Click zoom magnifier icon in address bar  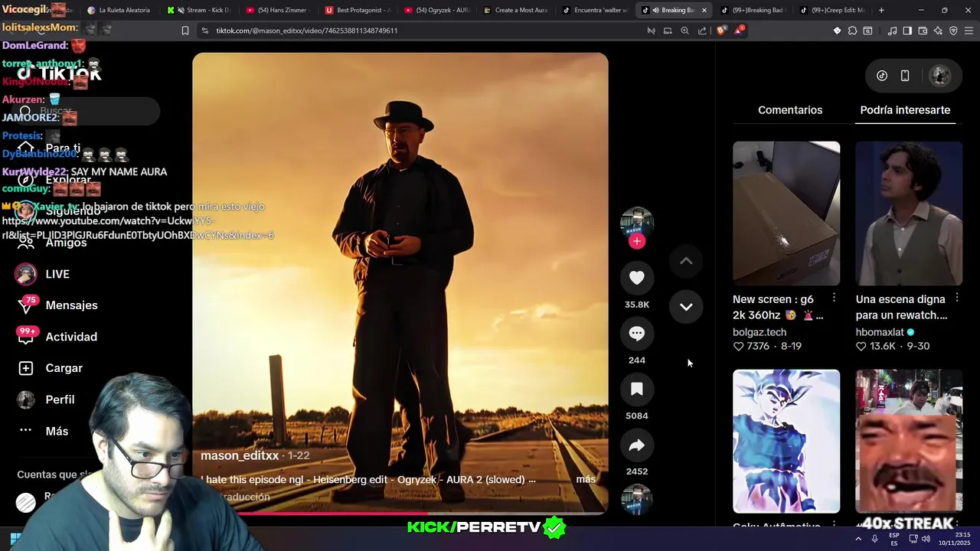tap(684, 31)
